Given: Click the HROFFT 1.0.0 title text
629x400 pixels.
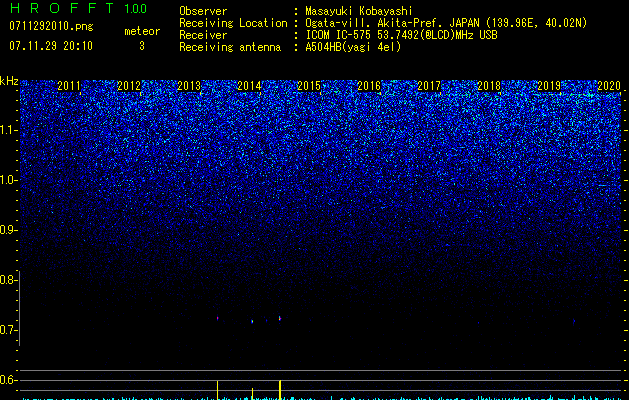Looking at the screenshot, I should pos(78,8).
